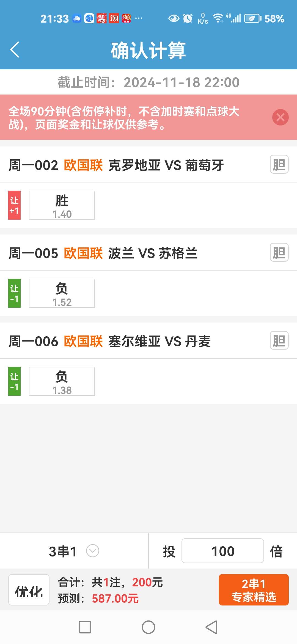Tap the Android recent apps square icon
Image resolution: width=297 pixels, height=644 pixels.
coord(85,627)
